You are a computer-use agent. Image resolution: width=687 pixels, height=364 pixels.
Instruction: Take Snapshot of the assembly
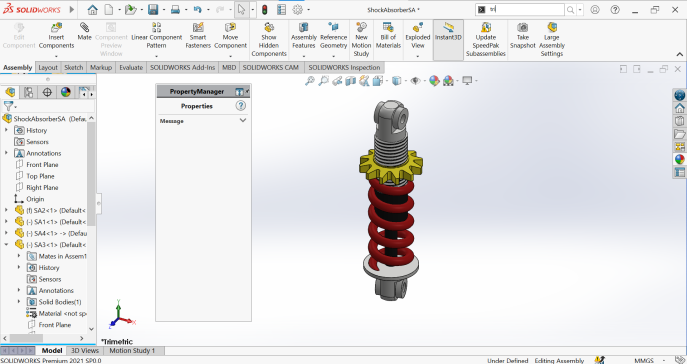pyautogui.click(x=523, y=36)
